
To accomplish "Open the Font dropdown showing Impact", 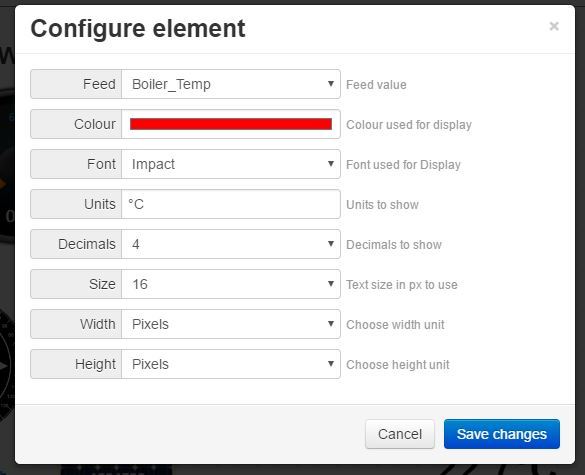I will (231, 164).
